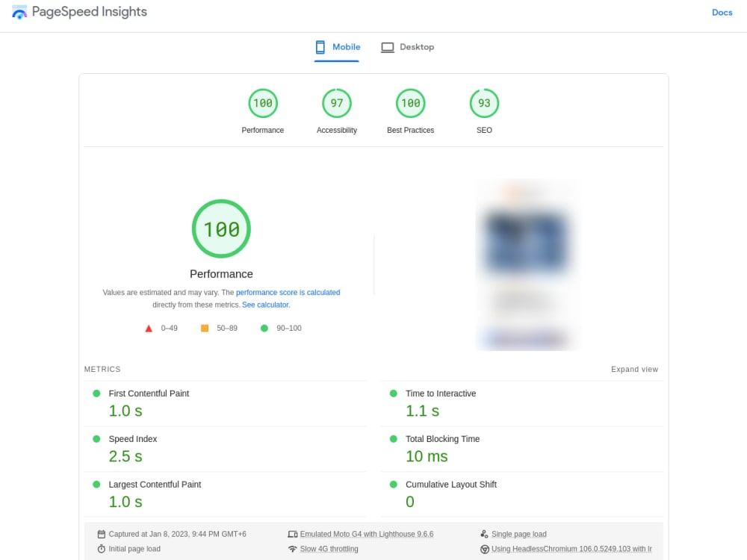Click the emulated device icon near Moto G4
This screenshot has width=747, height=560.
[x=292, y=534]
